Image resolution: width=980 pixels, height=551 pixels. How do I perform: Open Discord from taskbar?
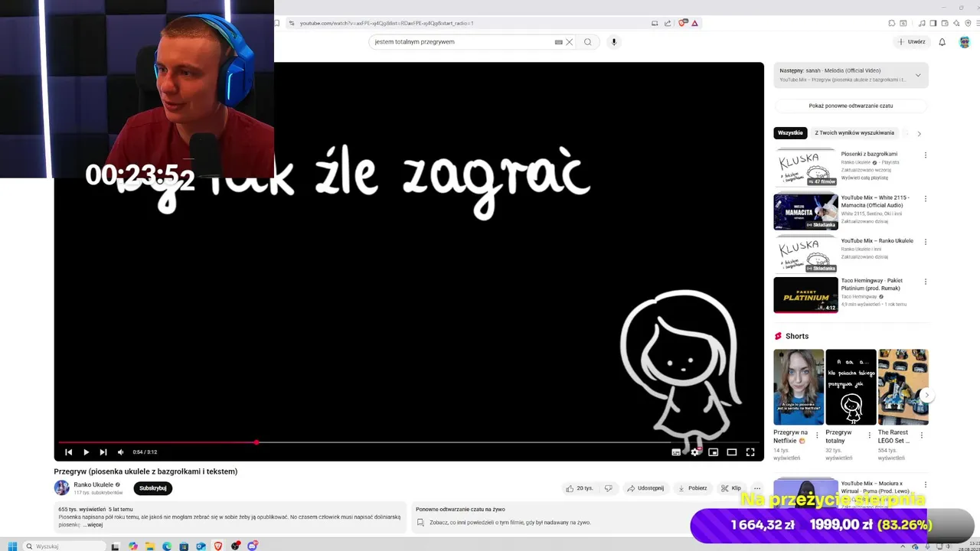click(252, 546)
